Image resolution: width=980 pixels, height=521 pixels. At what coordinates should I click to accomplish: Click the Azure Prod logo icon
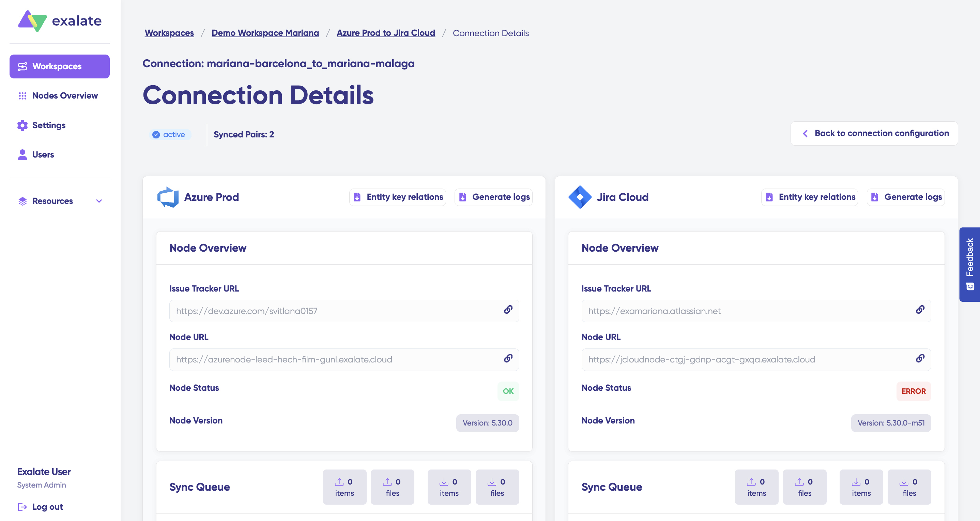(x=168, y=197)
